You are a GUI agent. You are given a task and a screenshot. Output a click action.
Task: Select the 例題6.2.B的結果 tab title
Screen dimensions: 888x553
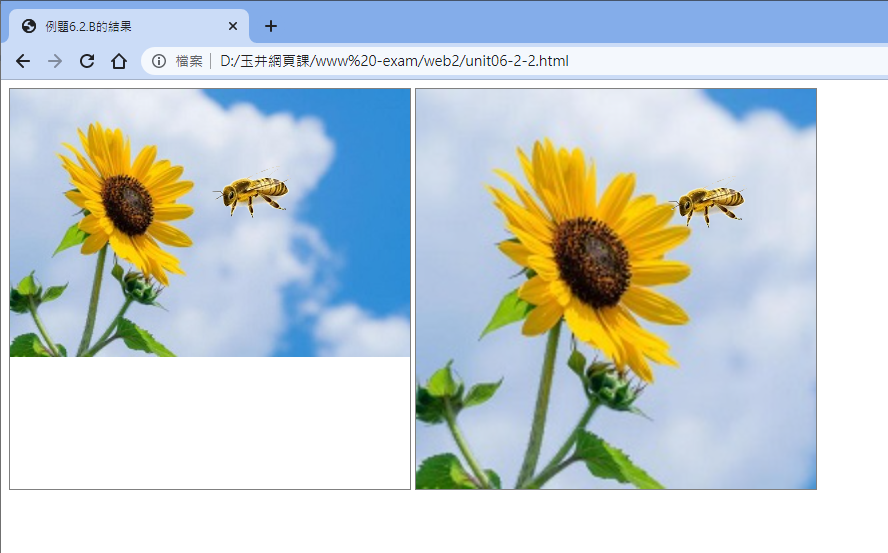tap(88, 26)
